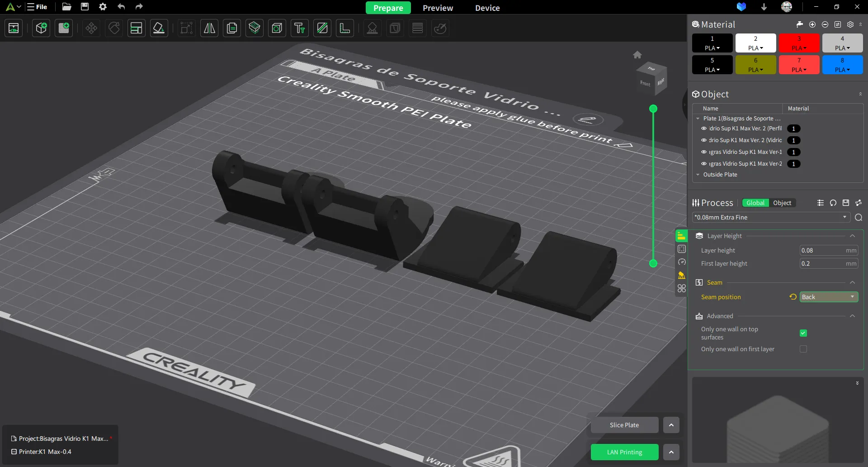
Task: Switch to the Prepare tab
Action: coord(388,8)
